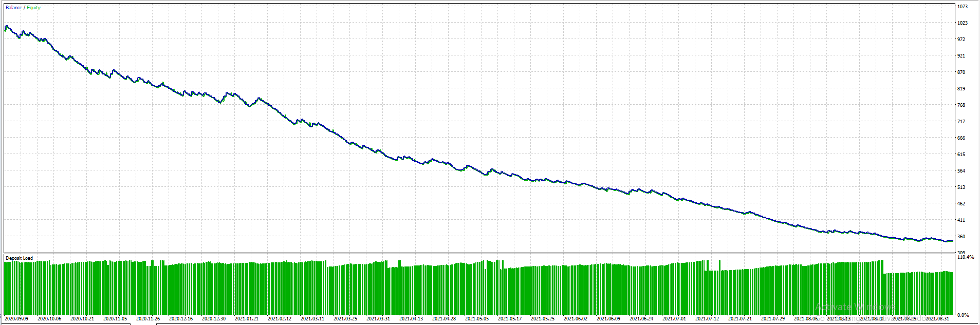This screenshot has height=325, width=980.
Task: Select the 768 value on balance axis
Action: (961, 105)
